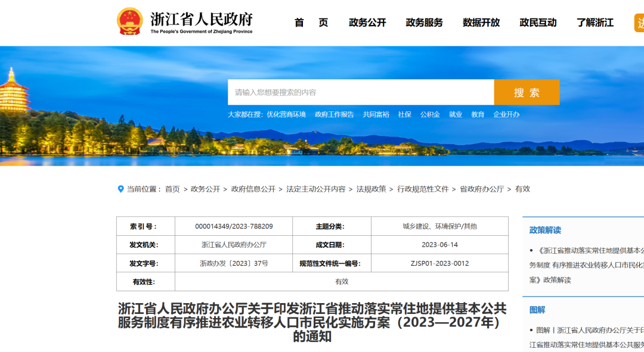
Task: Open the 政策解读 article link in sidebar
Action: click(587, 265)
